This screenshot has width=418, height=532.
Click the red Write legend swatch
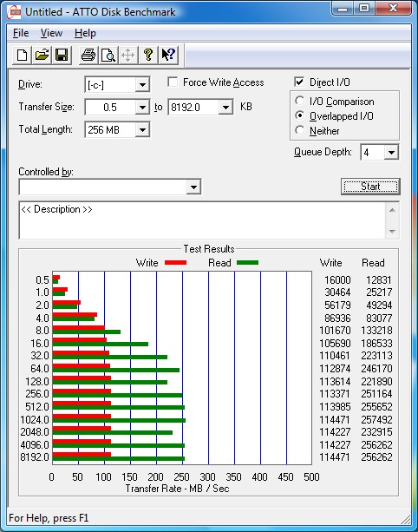pos(175,263)
